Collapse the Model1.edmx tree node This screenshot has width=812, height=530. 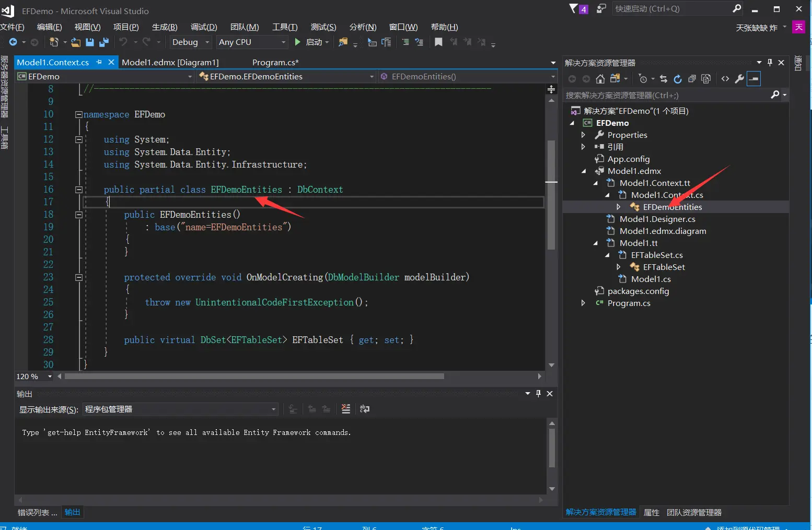coord(584,171)
